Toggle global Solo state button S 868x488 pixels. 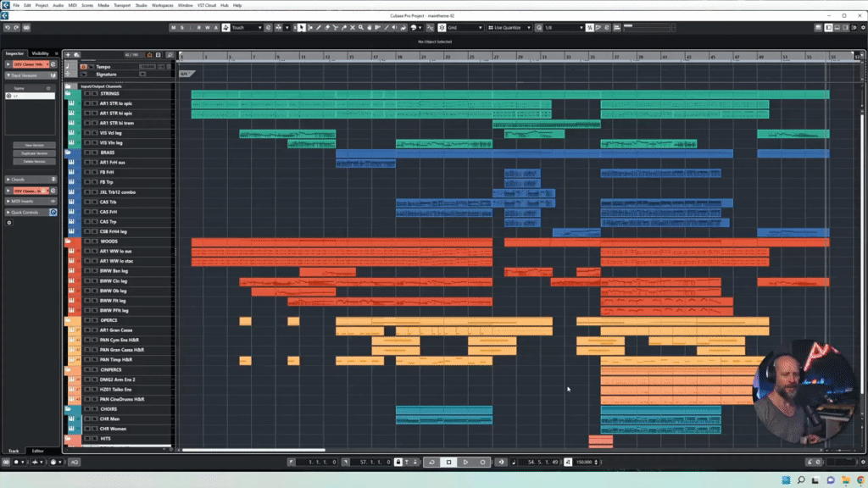tap(182, 28)
